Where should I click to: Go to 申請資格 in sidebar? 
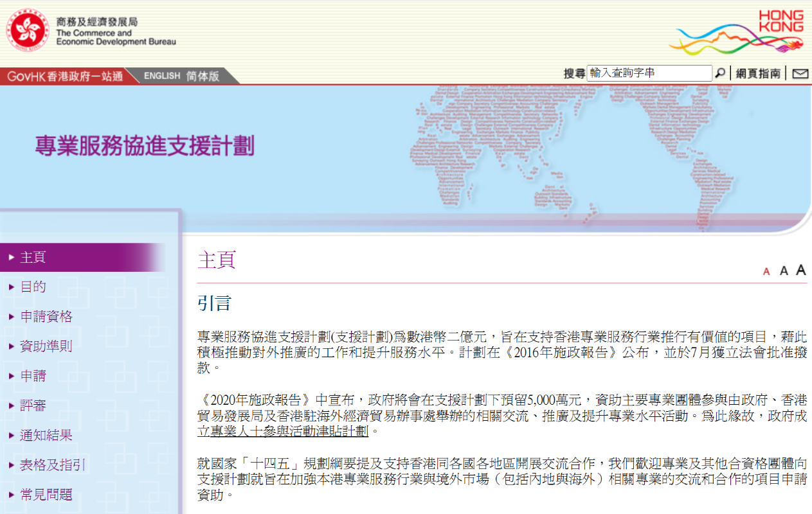[46, 316]
